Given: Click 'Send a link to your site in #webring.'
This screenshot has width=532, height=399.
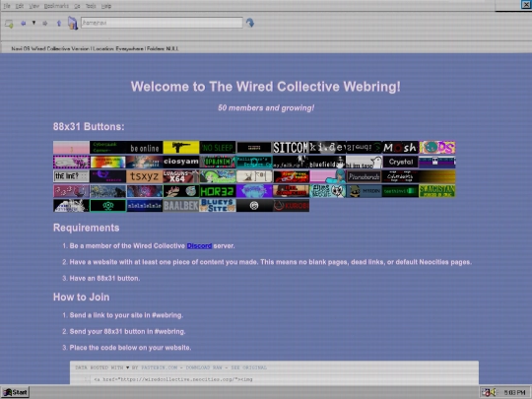Looking at the screenshot, I should click(126, 315).
